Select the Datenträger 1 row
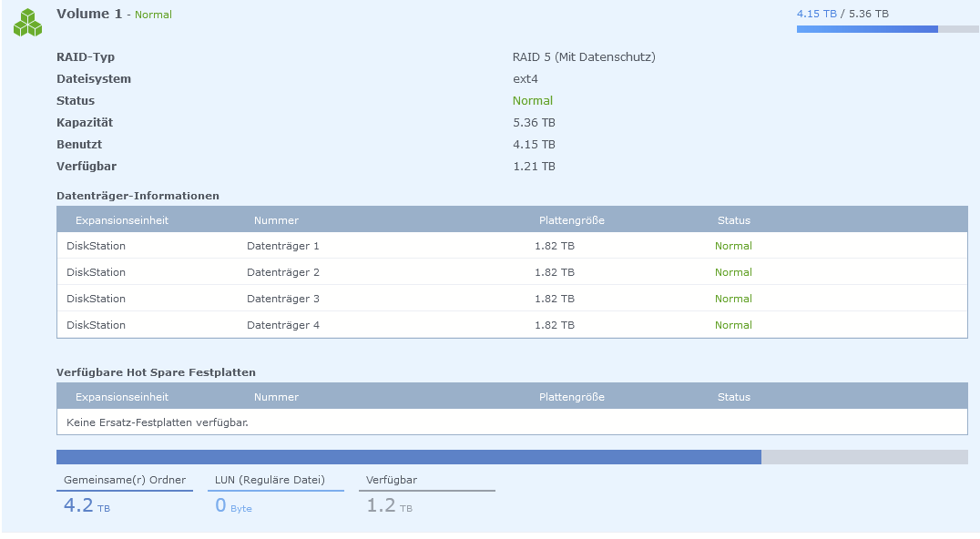The height and width of the screenshot is (539, 980). click(512, 246)
